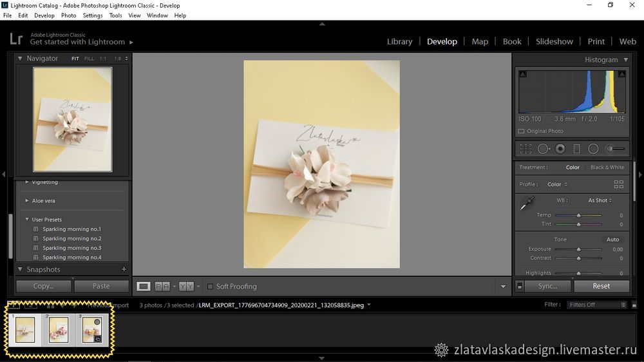Expand the Aloe vera preset group

27,201
